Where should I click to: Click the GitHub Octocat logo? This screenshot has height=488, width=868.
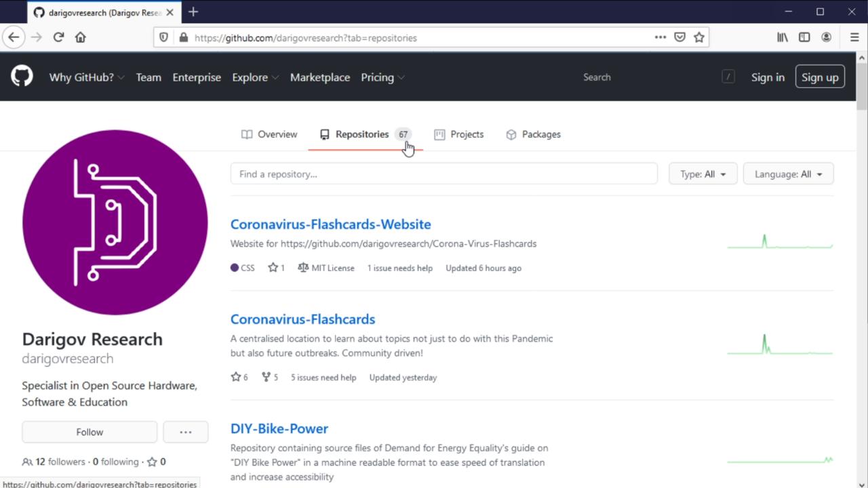tap(22, 77)
